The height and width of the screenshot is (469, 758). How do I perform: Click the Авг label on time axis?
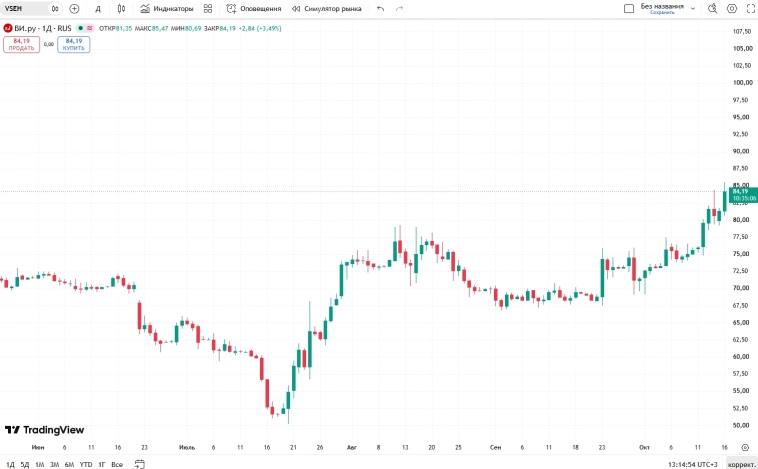pyautogui.click(x=351, y=447)
